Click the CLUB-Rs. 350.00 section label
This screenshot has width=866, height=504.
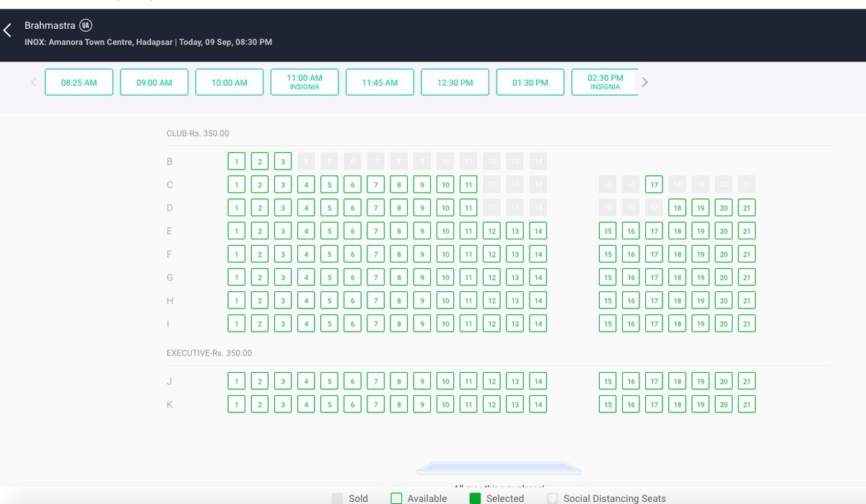click(x=198, y=133)
